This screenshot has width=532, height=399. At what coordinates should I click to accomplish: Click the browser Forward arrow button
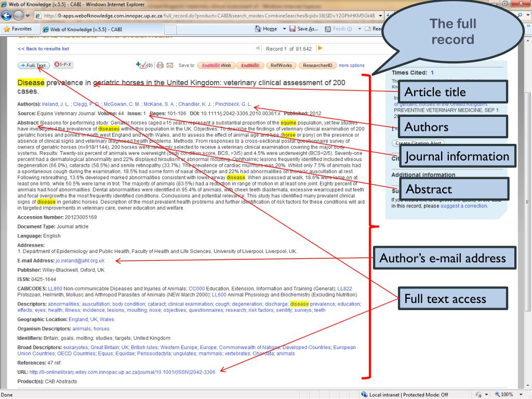click(18, 15)
